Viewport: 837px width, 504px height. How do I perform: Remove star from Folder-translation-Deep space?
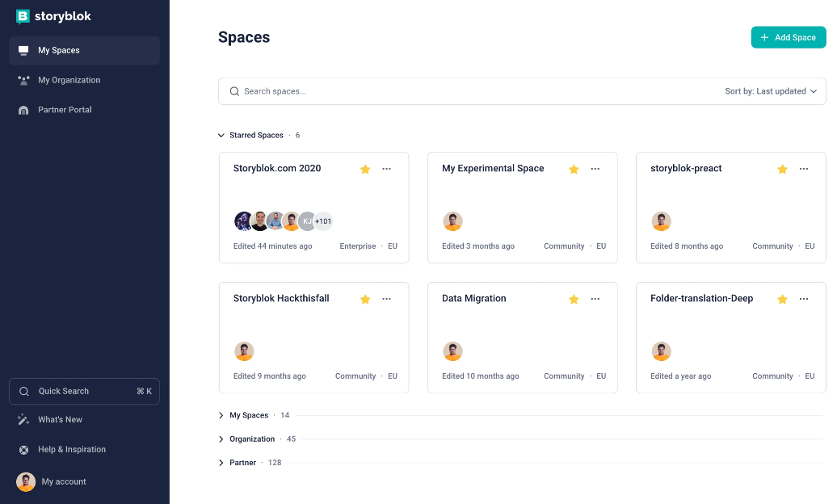(782, 299)
